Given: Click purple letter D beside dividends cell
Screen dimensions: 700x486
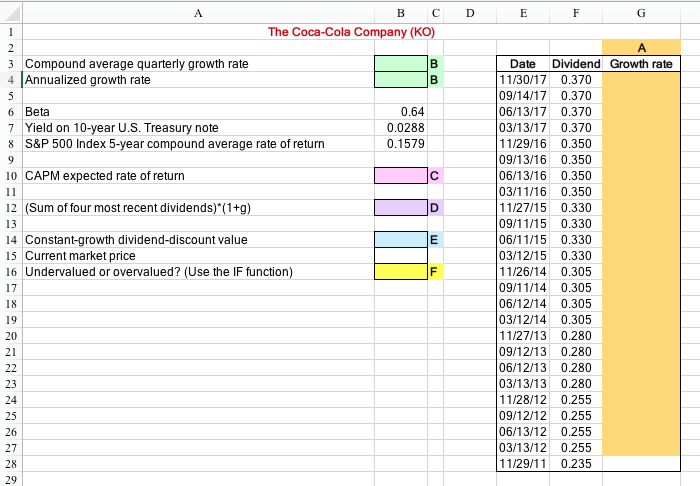Looking at the screenshot, I should coord(434,208).
